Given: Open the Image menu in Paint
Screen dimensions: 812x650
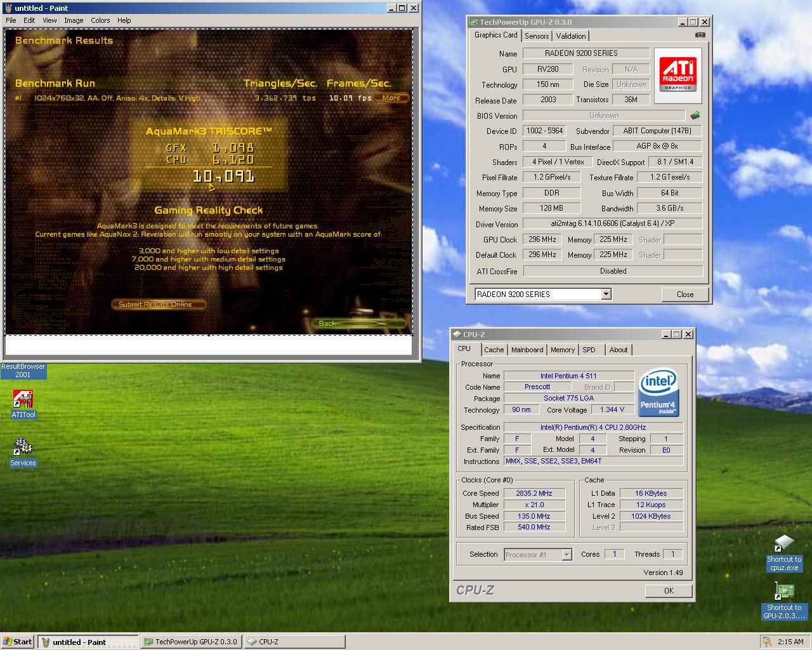Looking at the screenshot, I should [74, 20].
